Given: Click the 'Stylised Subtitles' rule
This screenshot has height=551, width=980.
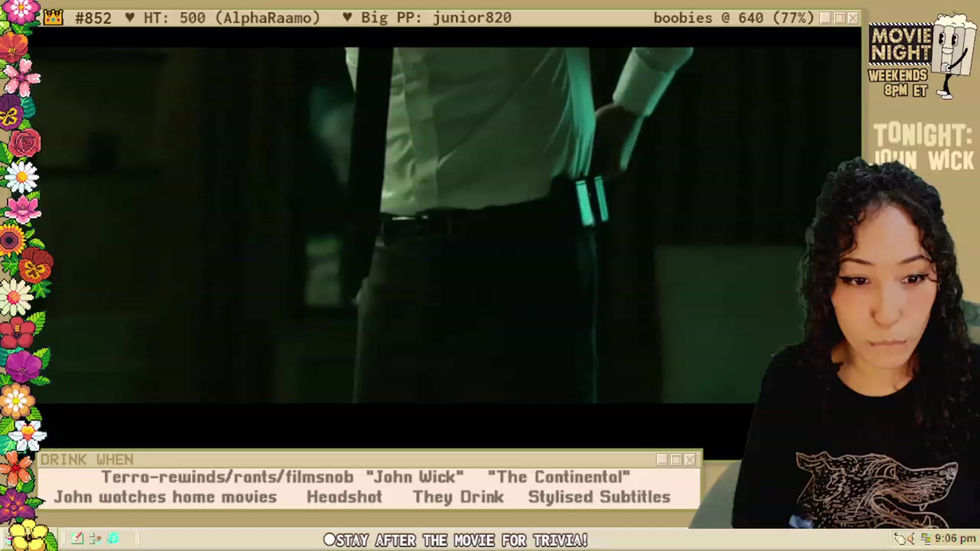Looking at the screenshot, I should click(x=600, y=497).
